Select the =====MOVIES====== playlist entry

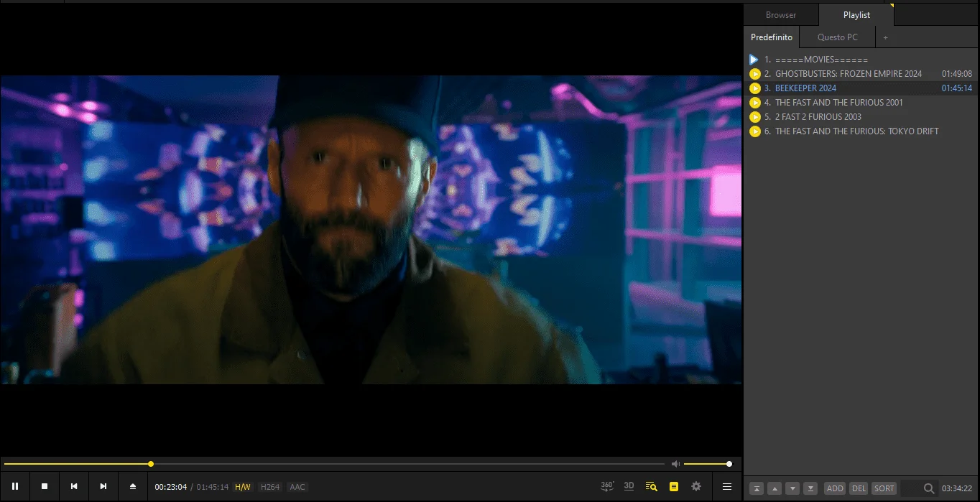tap(861, 60)
